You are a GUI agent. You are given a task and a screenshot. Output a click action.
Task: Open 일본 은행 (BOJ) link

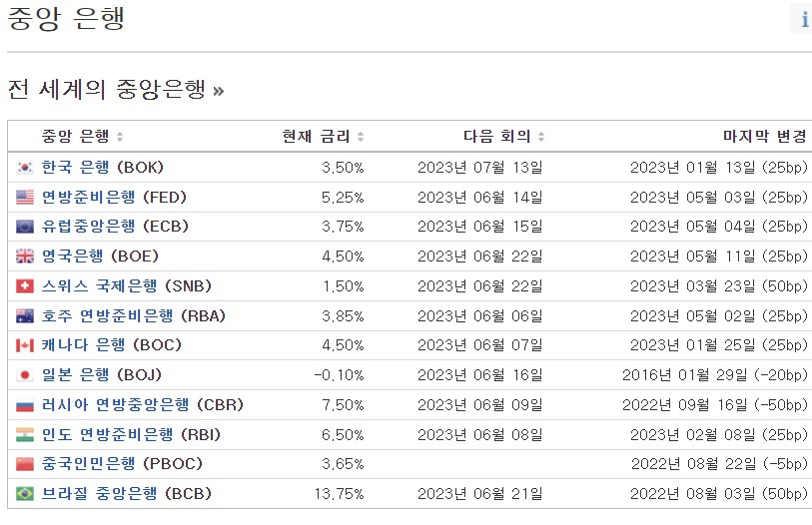102,375
